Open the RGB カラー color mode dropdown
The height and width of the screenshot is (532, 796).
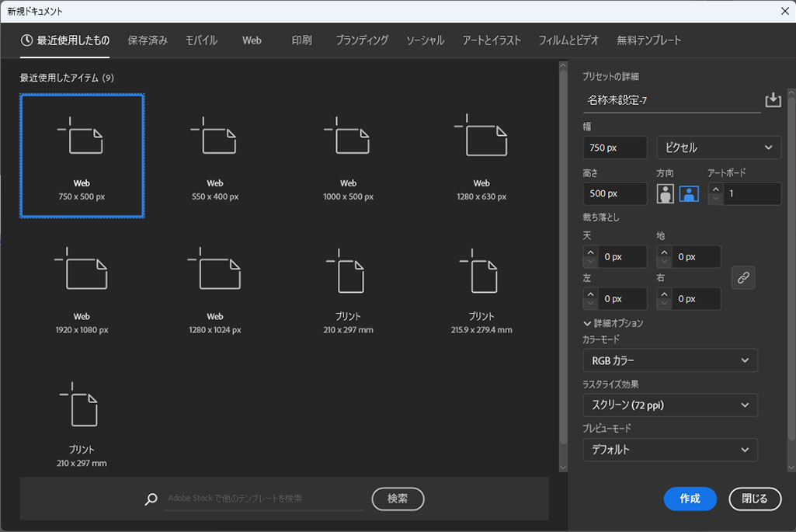tap(670, 360)
